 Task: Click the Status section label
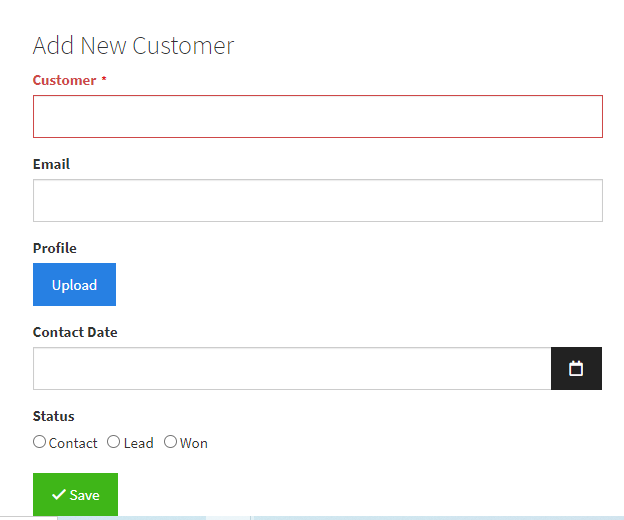pos(54,416)
